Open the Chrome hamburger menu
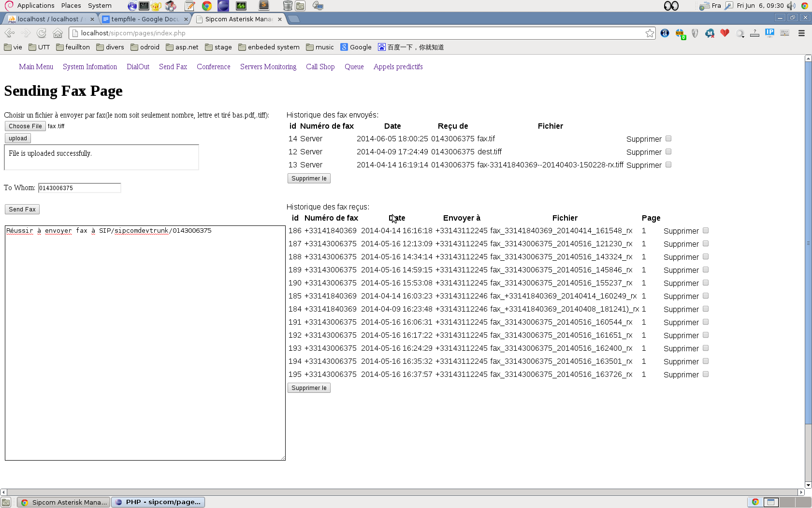The image size is (812, 508). coord(801,33)
